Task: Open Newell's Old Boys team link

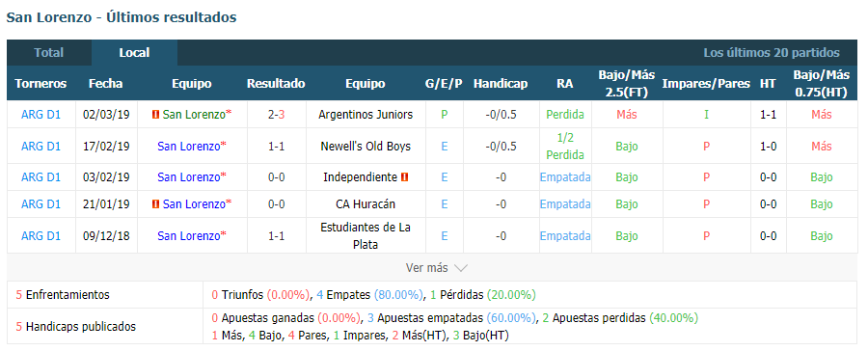Action: 366,147
